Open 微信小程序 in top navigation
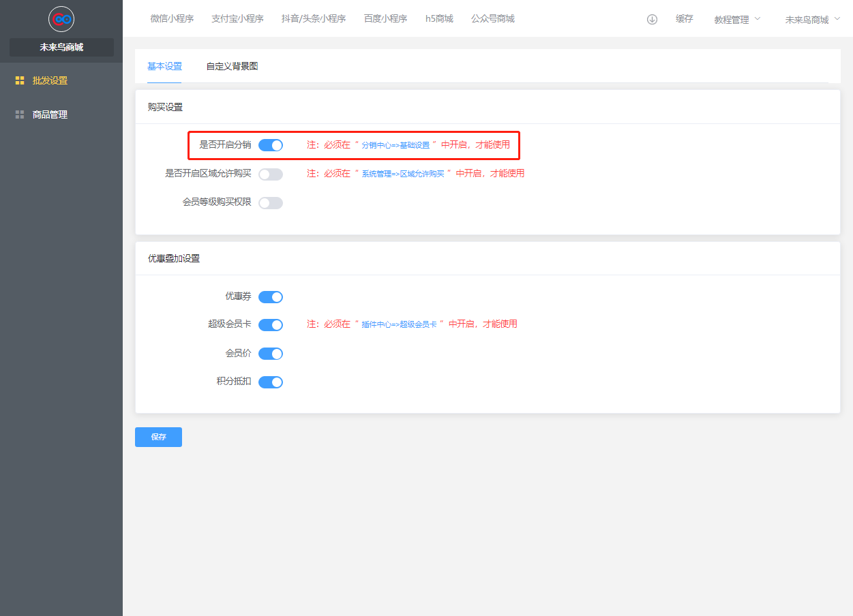This screenshot has height=616, width=853. coord(172,18)
